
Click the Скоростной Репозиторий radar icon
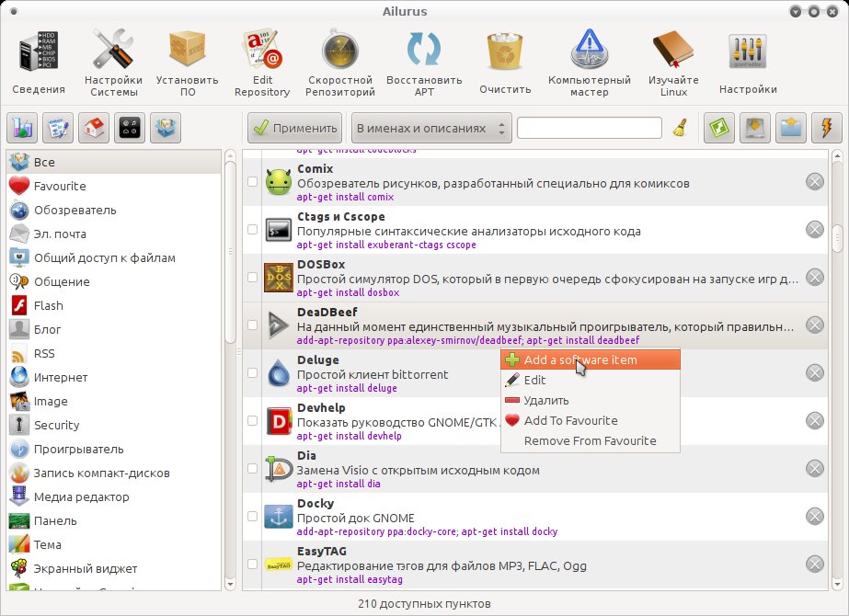[x=340, y=50]
